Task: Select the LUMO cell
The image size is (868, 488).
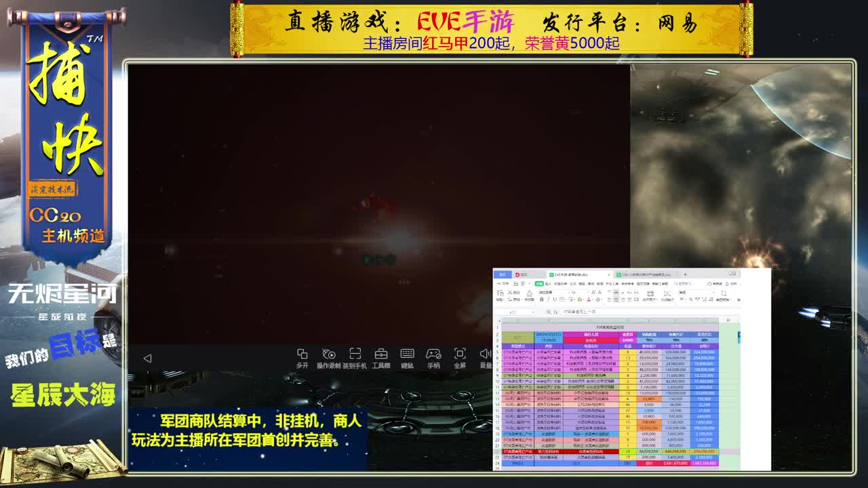Action: click(627, 340)
